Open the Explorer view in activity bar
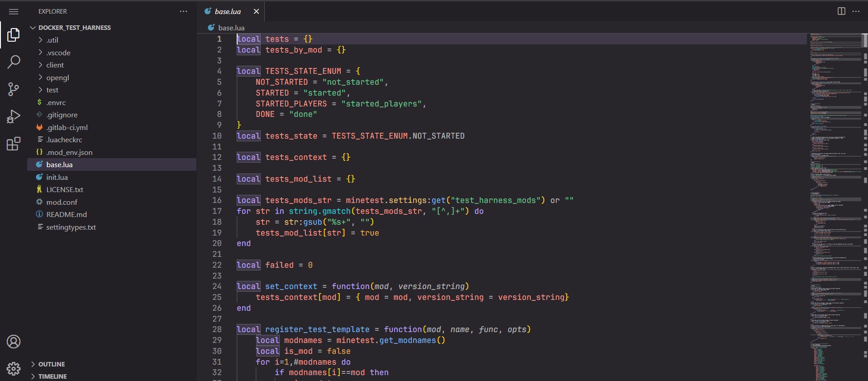Image resolution: width=868 pixels, height=381 pixels. coord(14,35)
